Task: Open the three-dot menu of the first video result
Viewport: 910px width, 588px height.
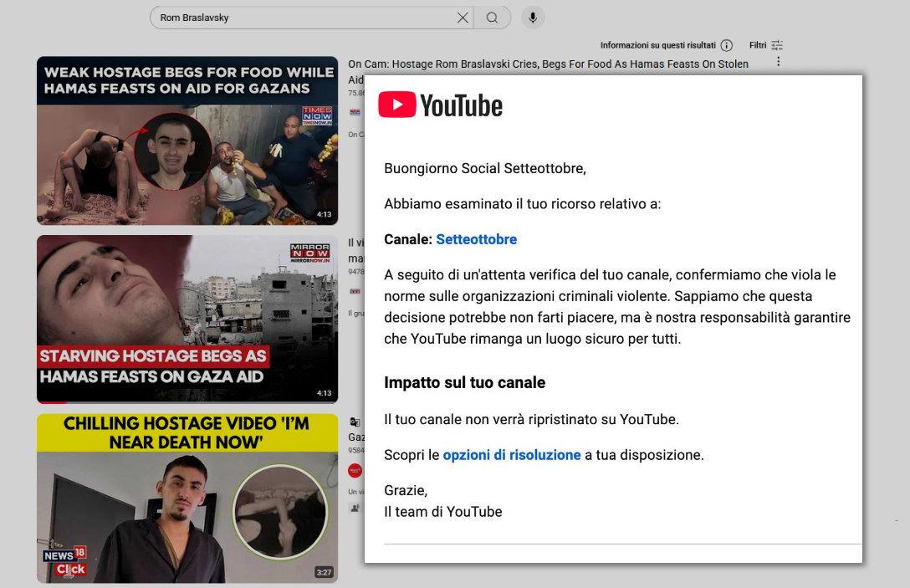Action: (x=778, y=62)
